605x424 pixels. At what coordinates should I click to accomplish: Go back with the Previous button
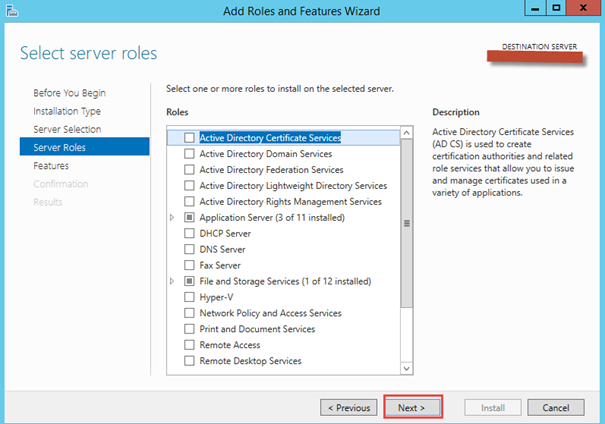click(349, 408)
